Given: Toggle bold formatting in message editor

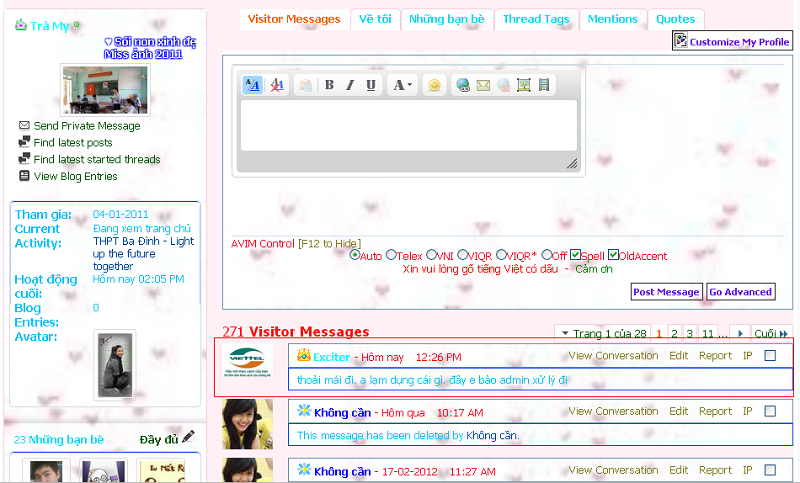Looking at the screenshot, I should tap(329, 85).
